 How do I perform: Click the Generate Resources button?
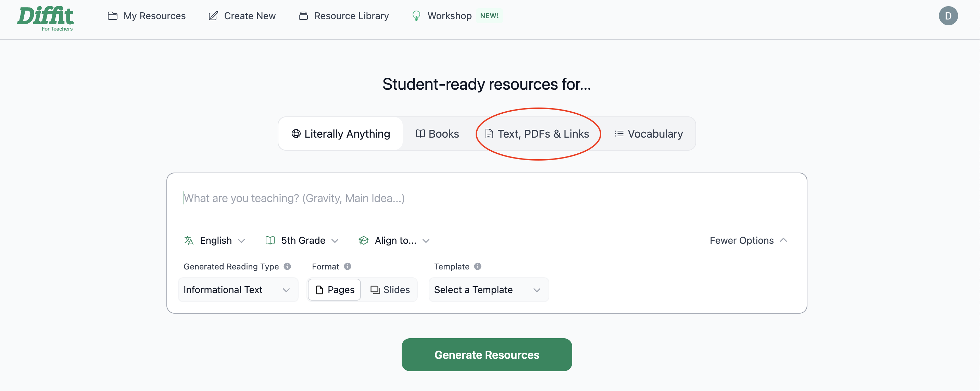point(487,354)
